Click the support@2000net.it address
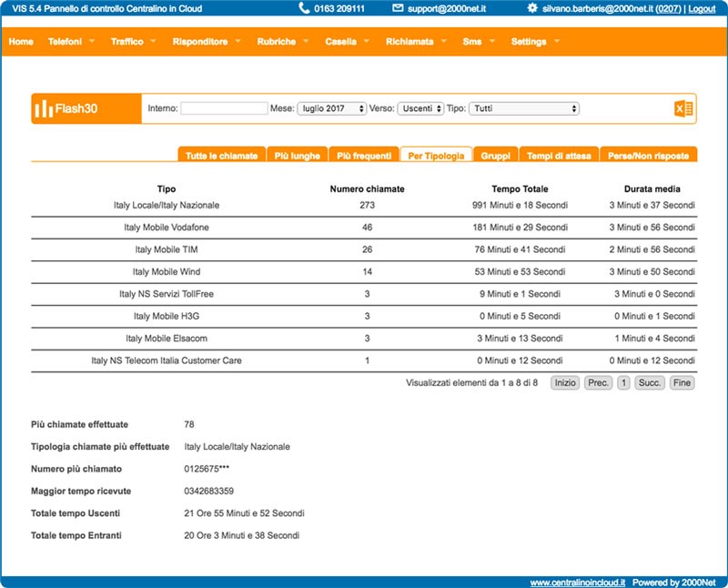Image resolution: width=728 pixels, height=588 pixels. [447, 8]
